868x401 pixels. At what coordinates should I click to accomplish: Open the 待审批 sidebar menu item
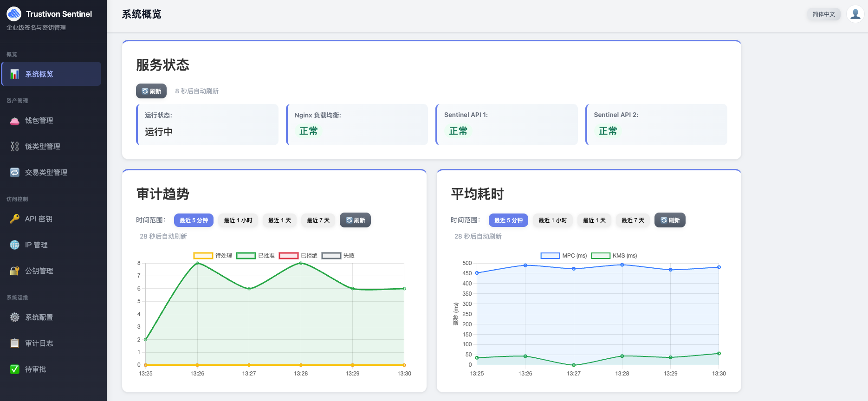(35, 369)
